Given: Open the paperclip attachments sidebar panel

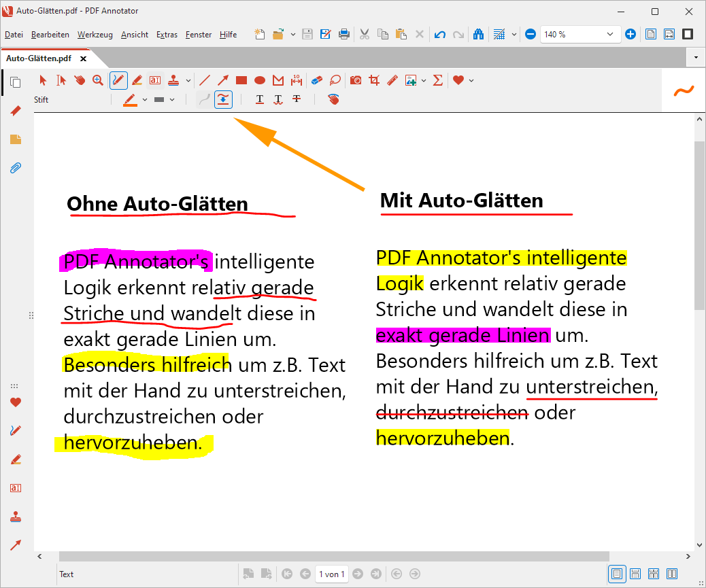Looking at the screenshot, I should click(x=16, y=168).
